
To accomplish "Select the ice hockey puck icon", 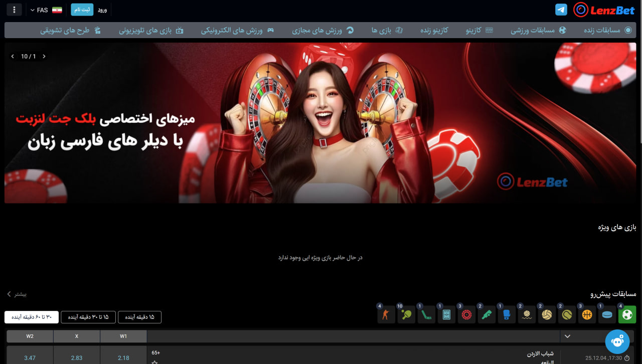I will pos(607,315).
